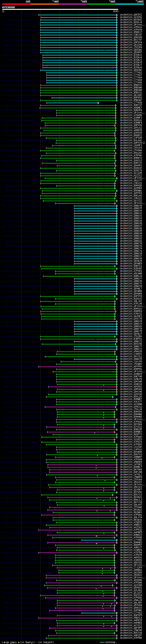Click hit label UniRef100_C7T4G3
Image resolution: width=146 pixels, height=644 pixels.
pos(131,613)
